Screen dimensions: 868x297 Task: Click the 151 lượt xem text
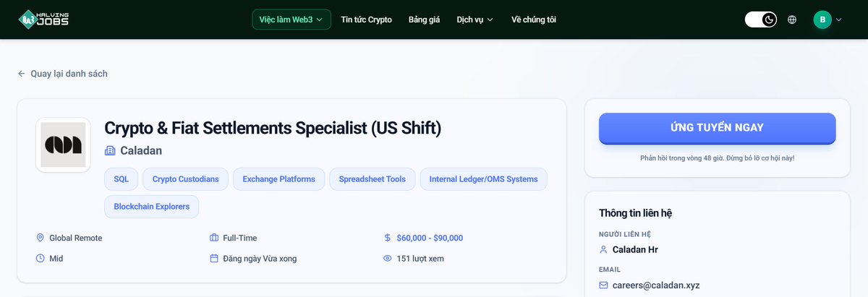[420, 258]
